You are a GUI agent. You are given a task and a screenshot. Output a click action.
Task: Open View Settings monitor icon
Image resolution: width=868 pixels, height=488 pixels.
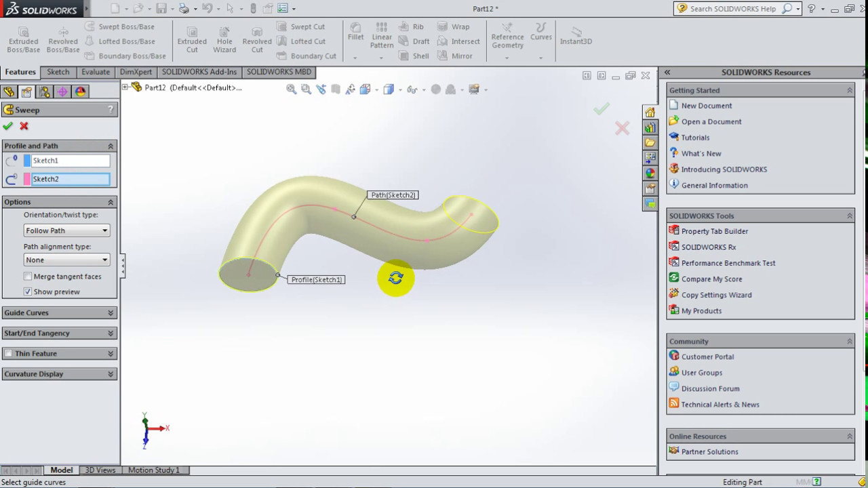click(474, 89)
